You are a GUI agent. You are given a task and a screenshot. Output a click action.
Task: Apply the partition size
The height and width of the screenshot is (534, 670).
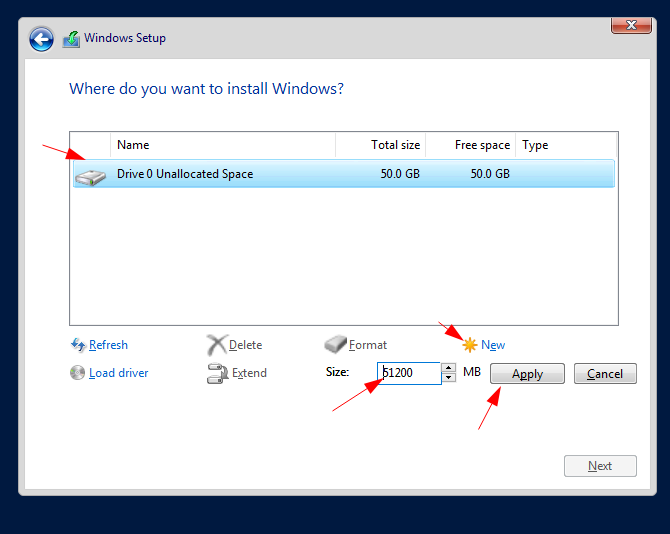527,374
